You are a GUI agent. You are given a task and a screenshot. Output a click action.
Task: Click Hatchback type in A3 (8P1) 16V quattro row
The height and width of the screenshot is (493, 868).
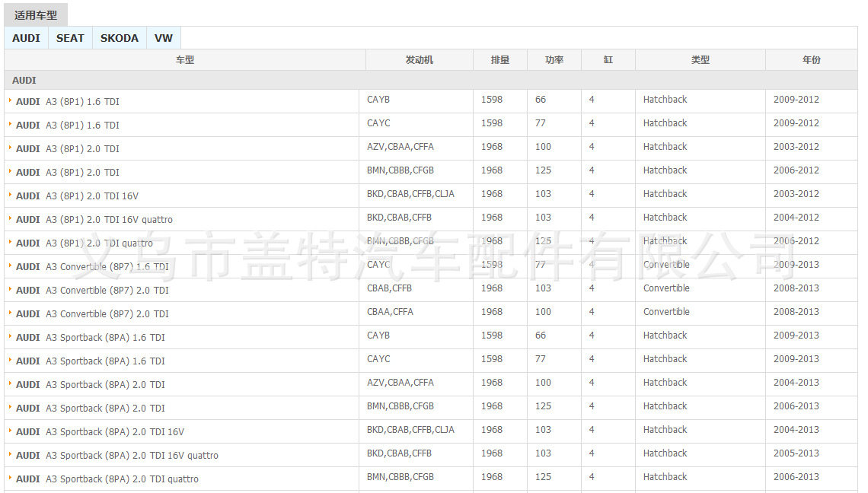[x=665, y=218]
